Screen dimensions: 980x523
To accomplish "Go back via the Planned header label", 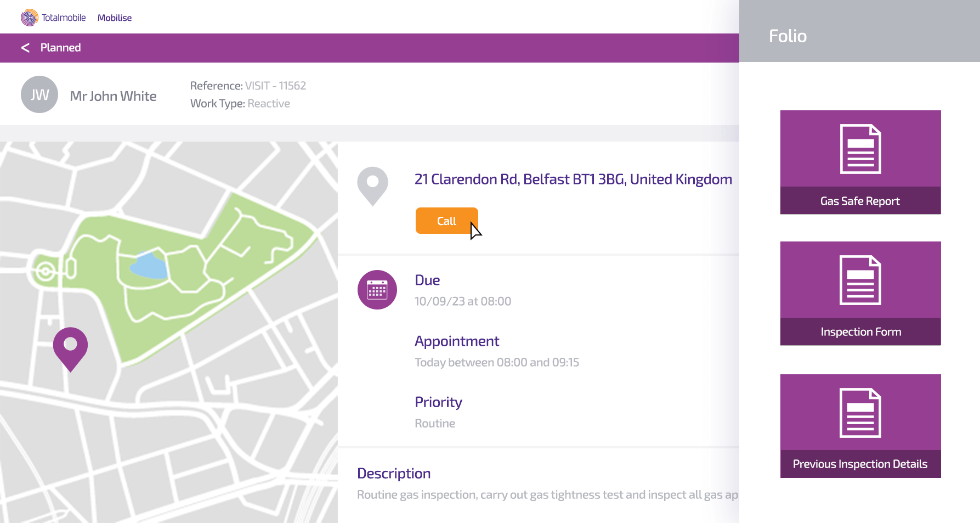I will (60, 48).
